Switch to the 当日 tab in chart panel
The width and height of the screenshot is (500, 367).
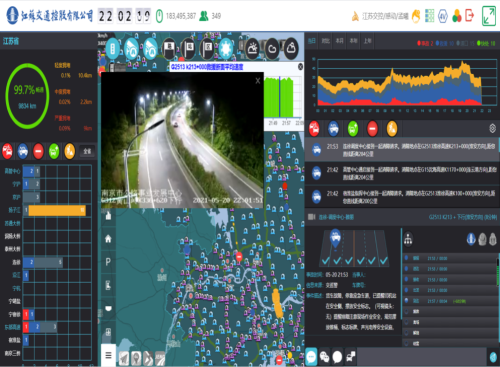pos(312,41)
